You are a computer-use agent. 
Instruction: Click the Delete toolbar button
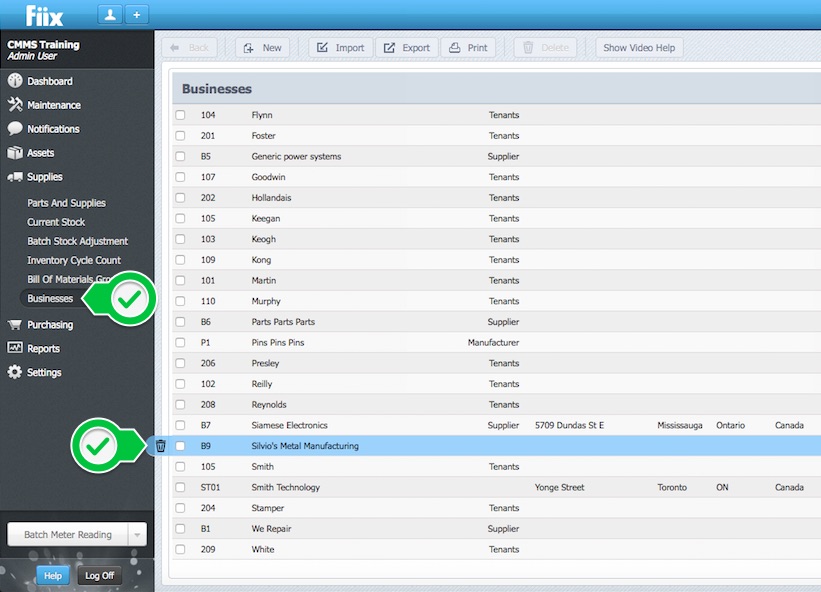coord(546,48)
